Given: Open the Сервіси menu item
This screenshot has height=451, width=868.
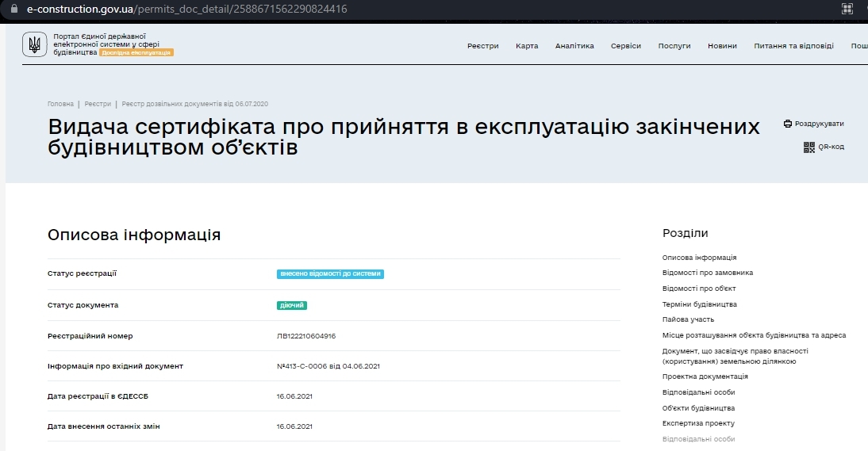Looking at the screenshot, I should pos(626,46).
